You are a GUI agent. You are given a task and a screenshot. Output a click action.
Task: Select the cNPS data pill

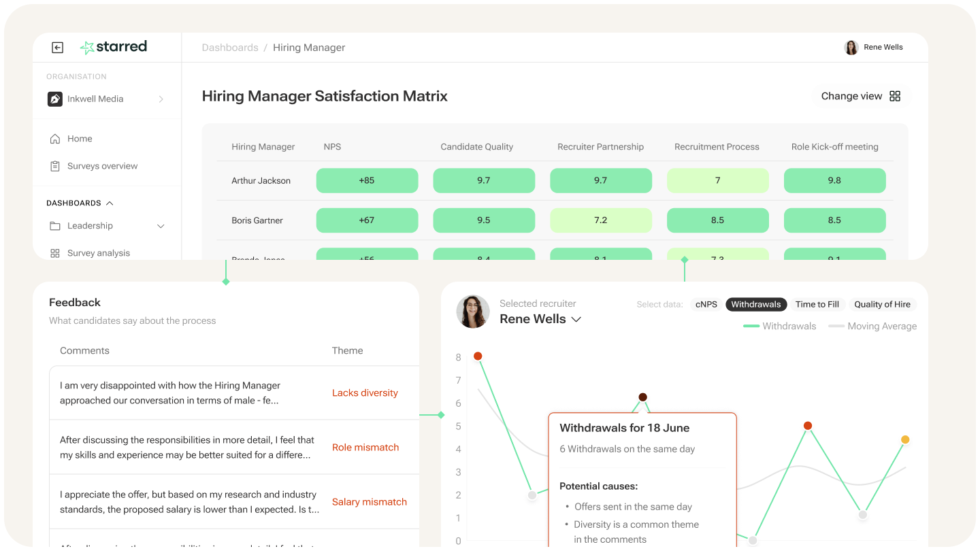click(706, 305)
